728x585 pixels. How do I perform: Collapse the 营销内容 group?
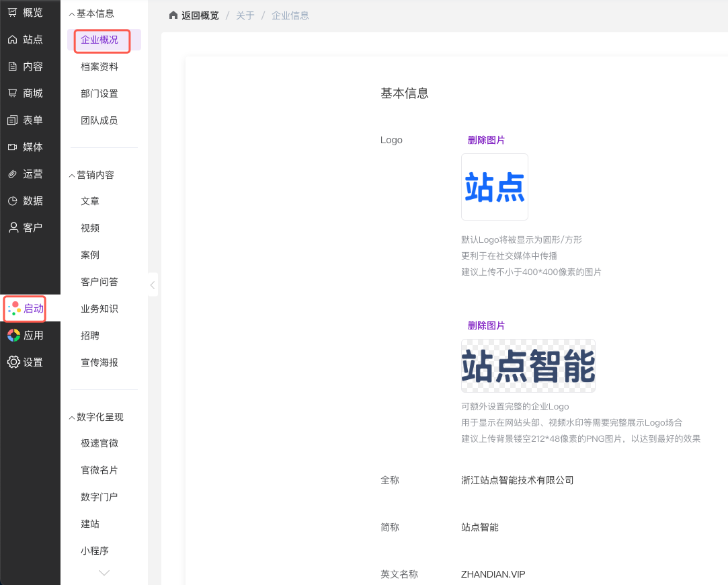pos(72,175)
